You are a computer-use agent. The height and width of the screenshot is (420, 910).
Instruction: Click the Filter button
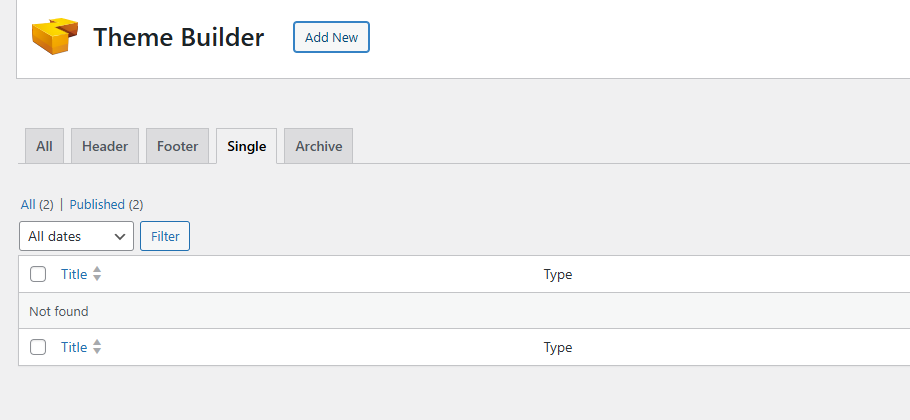coord(165,236)
